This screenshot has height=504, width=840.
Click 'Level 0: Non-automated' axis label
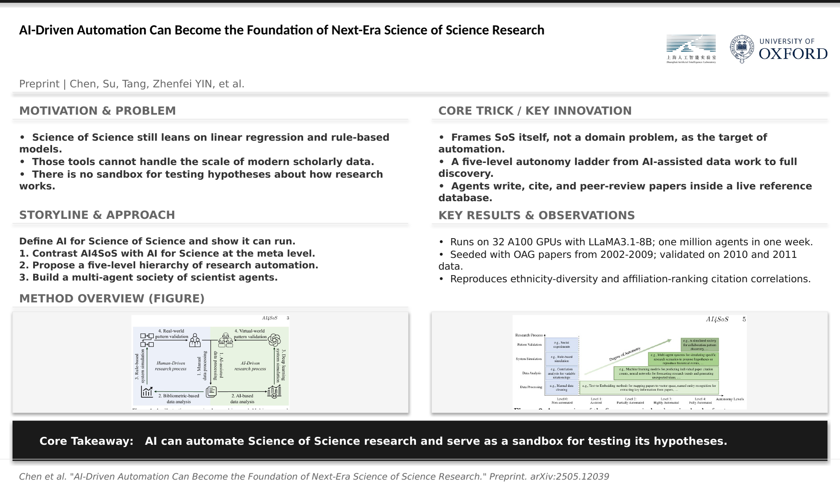(x=562, y=401)
